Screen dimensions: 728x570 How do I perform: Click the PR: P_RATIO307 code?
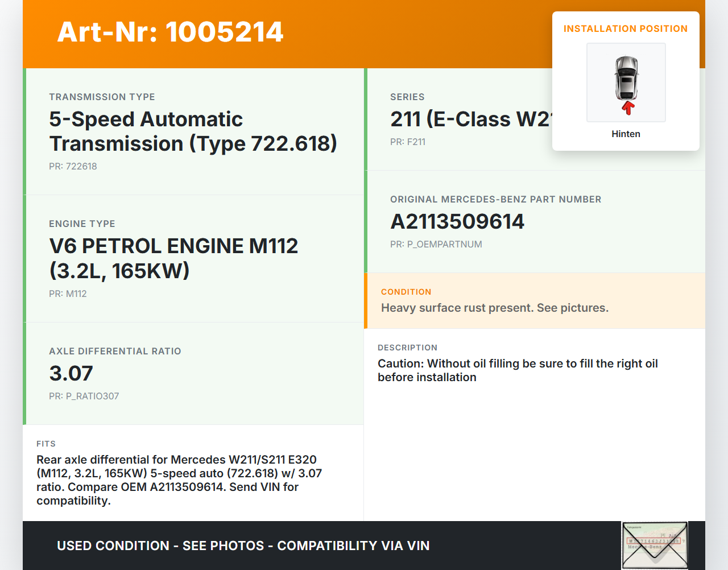pyautogui.click(x=84, y=396)
